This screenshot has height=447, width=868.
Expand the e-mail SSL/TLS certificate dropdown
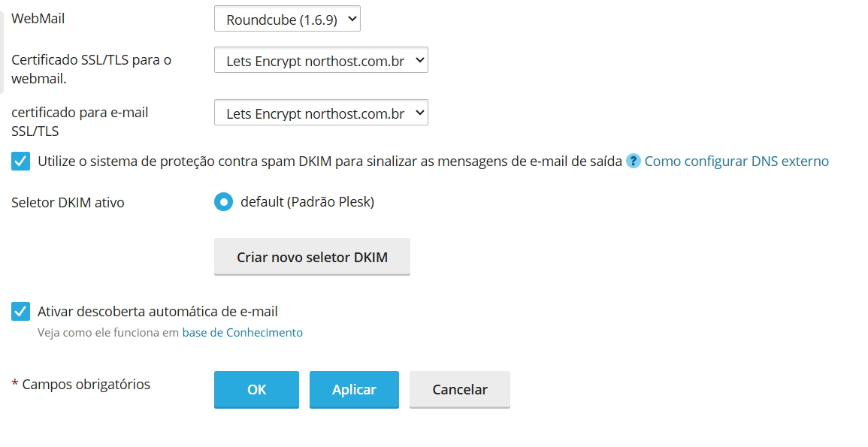pos(321,113)
